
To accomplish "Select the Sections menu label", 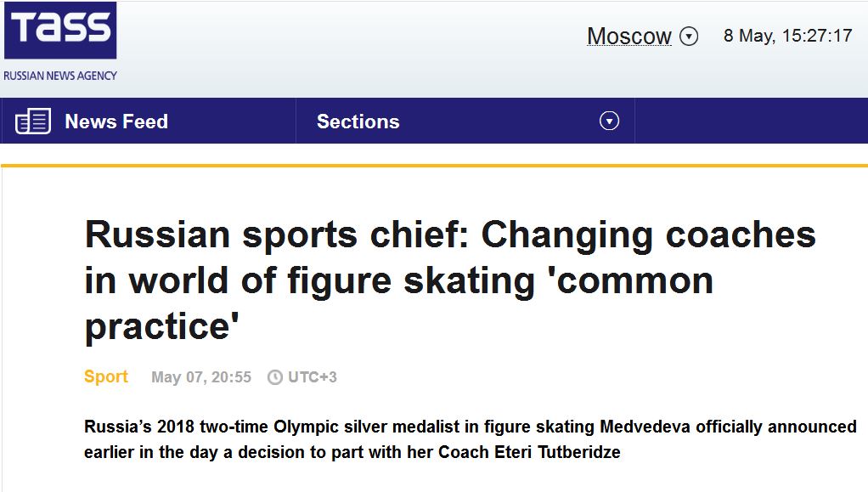I will [358, 122].
